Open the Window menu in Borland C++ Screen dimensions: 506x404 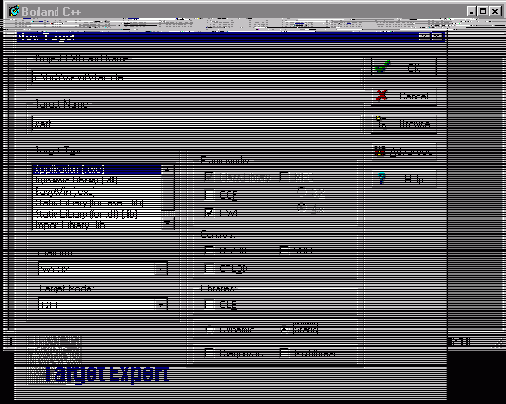pos(395,24)
